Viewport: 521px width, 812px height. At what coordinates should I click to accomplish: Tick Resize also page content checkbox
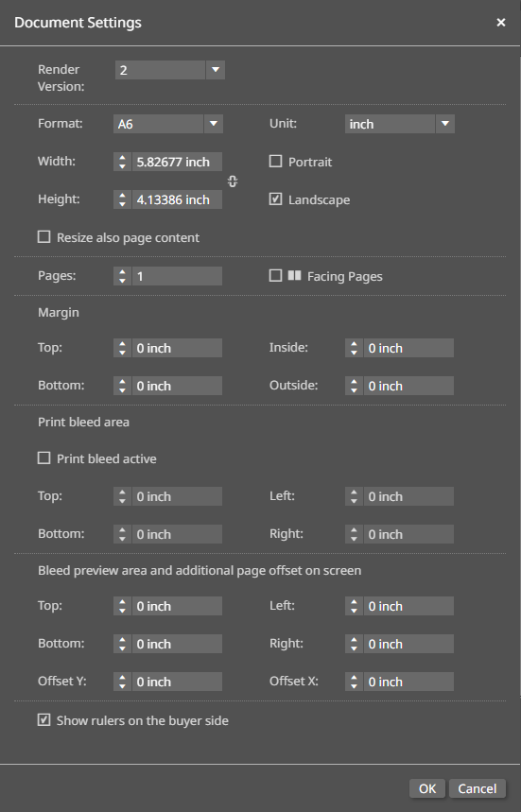click(x=44, y=236)
